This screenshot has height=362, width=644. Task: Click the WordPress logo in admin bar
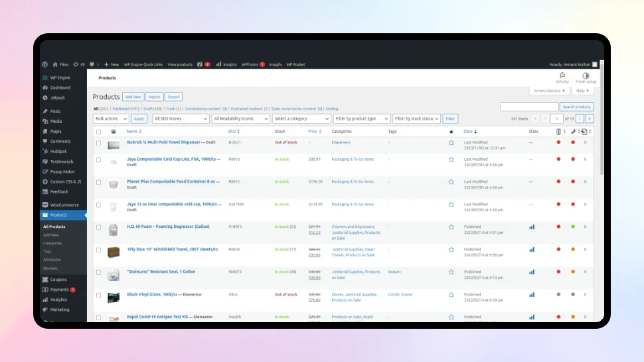click(44, 64)
